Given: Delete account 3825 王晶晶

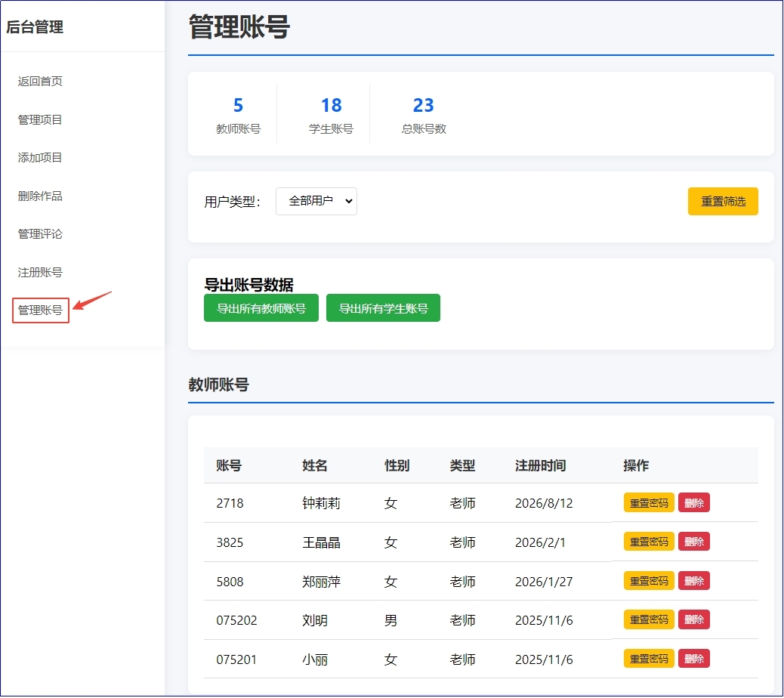Looking at the screenshot, I should pyautogui.click(x=693, y=542).
